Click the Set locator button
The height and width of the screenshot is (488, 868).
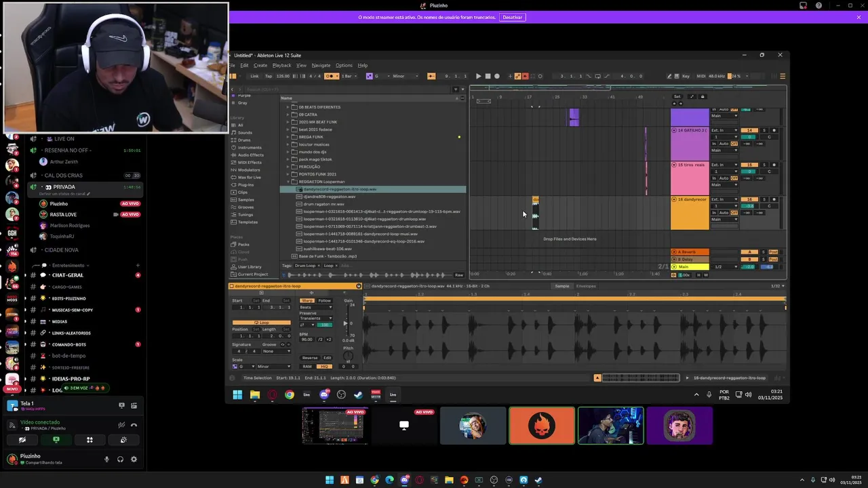pyautogui.click(x=677, y=97)
